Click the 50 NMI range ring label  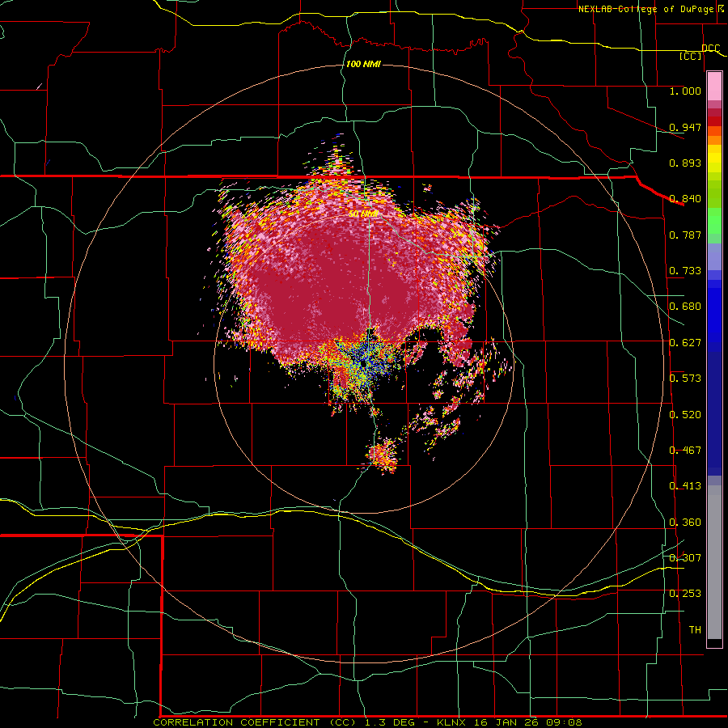[363, 214]
